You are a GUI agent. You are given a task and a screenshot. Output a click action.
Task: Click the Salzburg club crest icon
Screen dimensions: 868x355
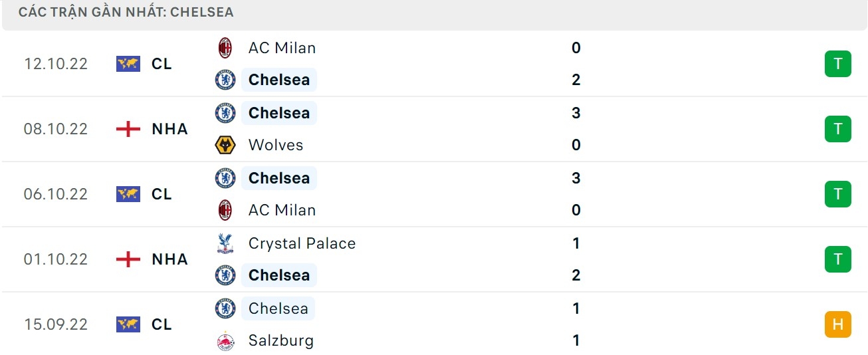coord(225,340)
